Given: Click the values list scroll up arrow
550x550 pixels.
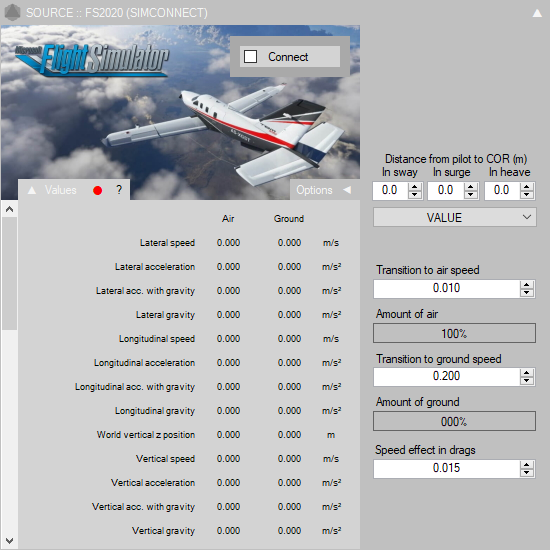Looking at the screenshot, I should pyautogui.click(x=9, y=209).
